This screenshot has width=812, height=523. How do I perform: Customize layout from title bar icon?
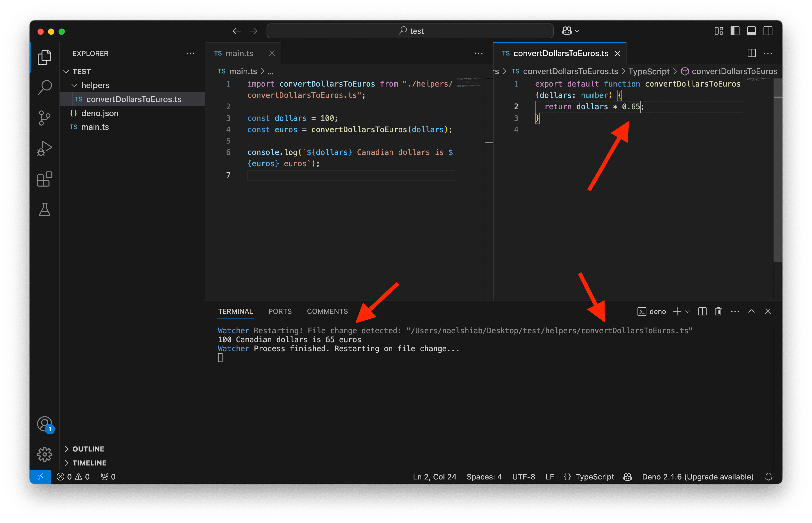pyautogui.click(x=719, y=31)
